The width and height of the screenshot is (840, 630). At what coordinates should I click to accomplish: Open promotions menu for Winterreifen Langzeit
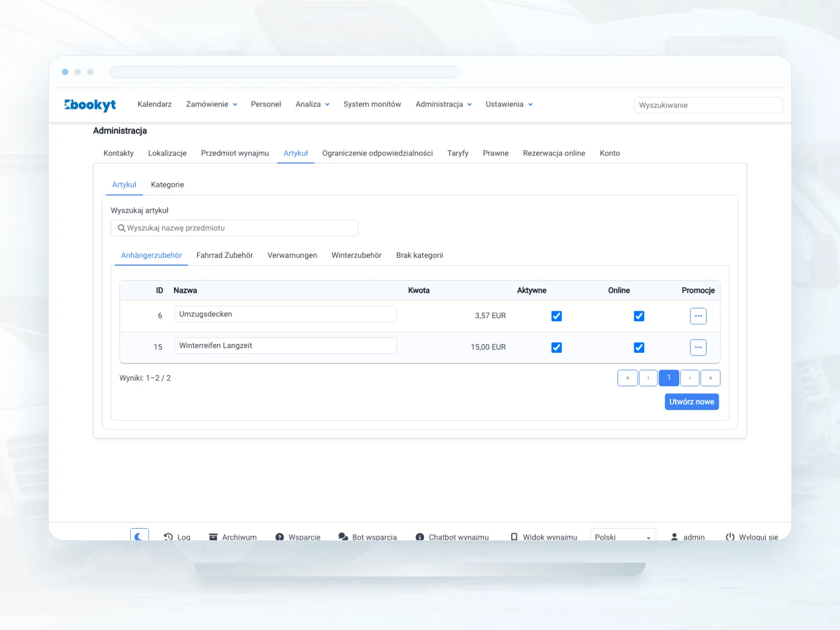(698, 348)
